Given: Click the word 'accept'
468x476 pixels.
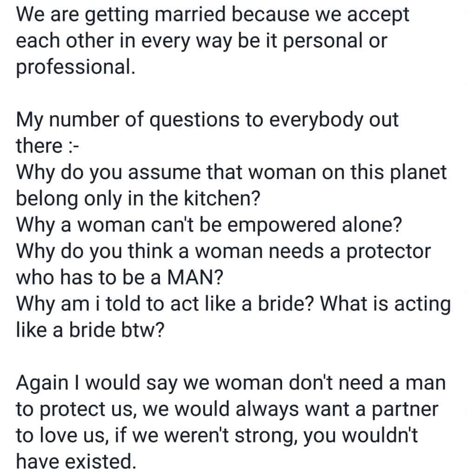Looking at the screenshot, I should (x=378, y=15).
